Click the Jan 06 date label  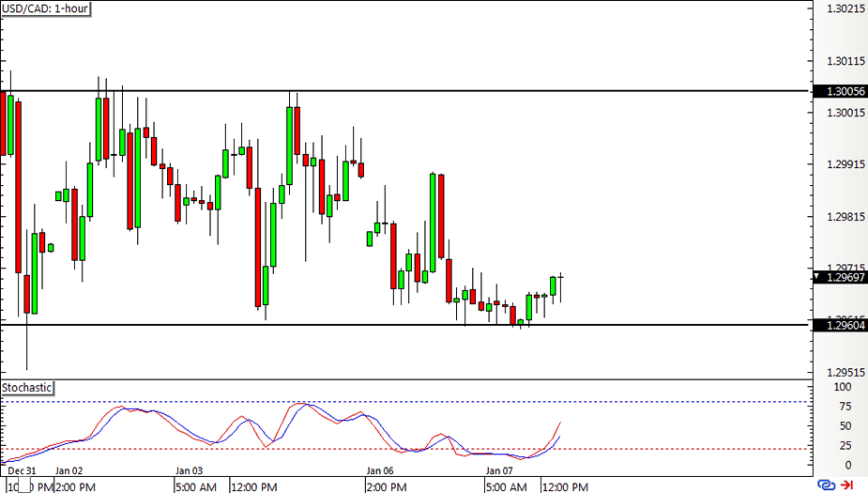[380, 470]
